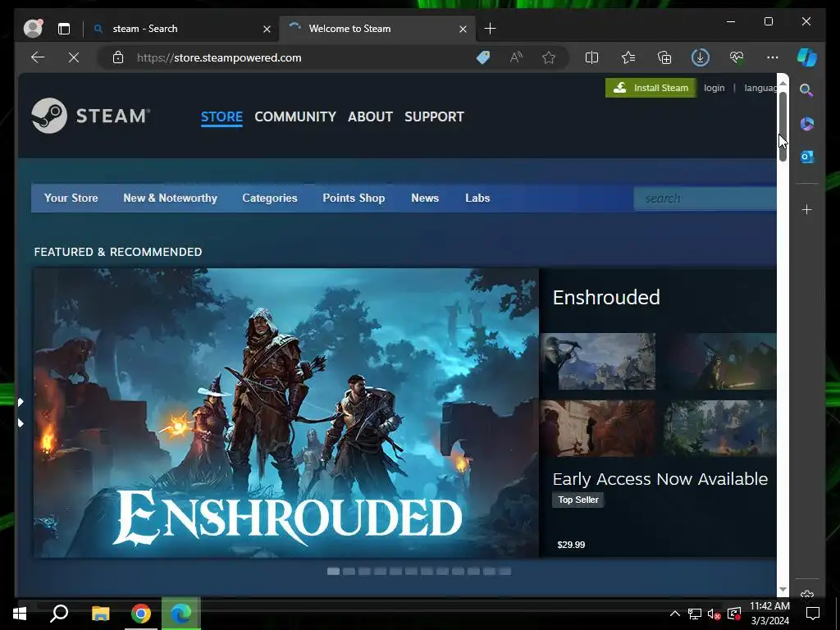Open the Edge profile avatar
Image resolution: width=840 pixels, height=630 pixels.
point(33,29)
